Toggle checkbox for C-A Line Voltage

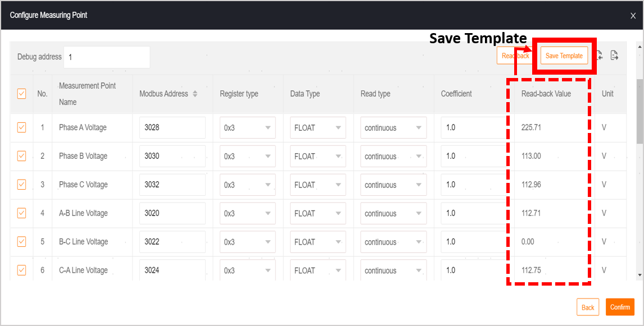(22, 270)
